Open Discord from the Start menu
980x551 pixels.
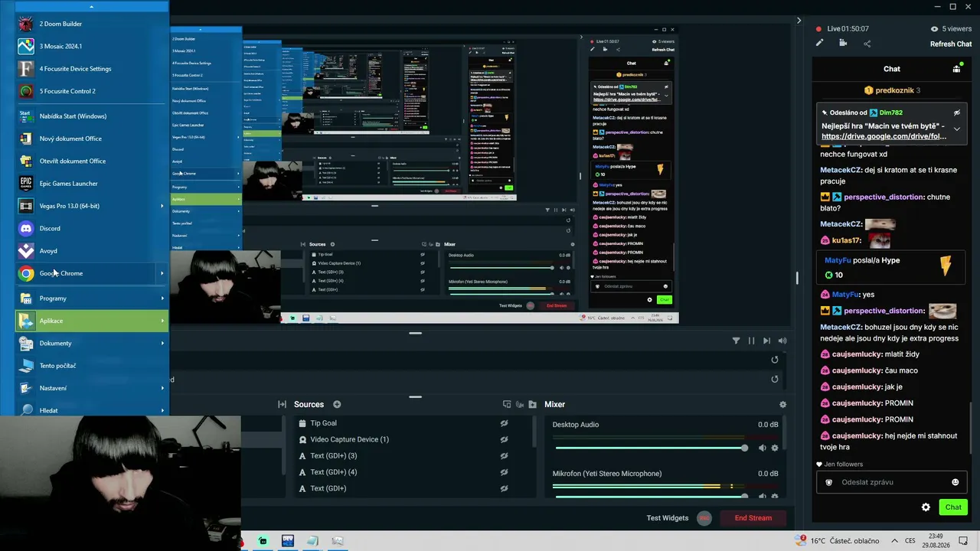[92, 228]
